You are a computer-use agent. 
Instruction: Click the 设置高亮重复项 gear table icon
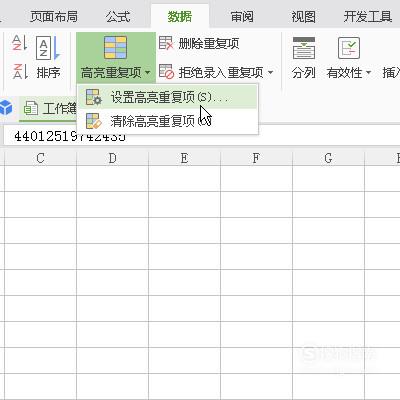93,97
